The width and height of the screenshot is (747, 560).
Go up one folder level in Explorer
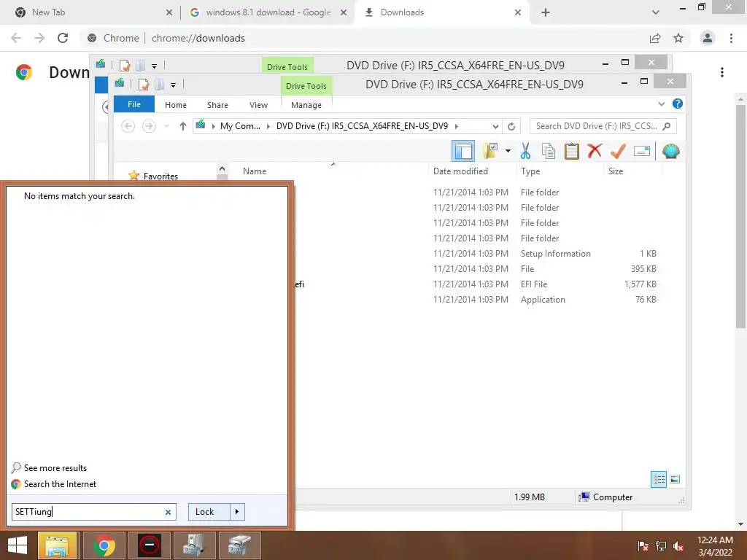pyautogui.click(x=183, y=126)
